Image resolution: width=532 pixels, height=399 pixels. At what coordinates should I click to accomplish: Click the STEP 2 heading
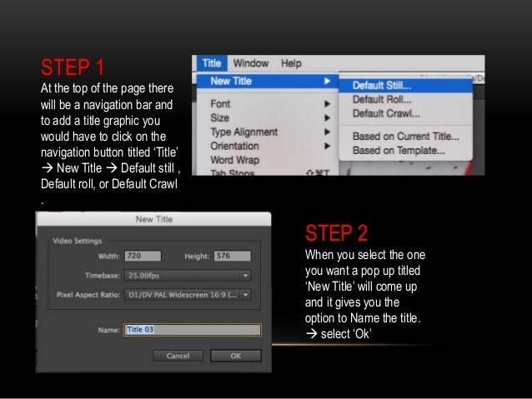tap(336, 233)
